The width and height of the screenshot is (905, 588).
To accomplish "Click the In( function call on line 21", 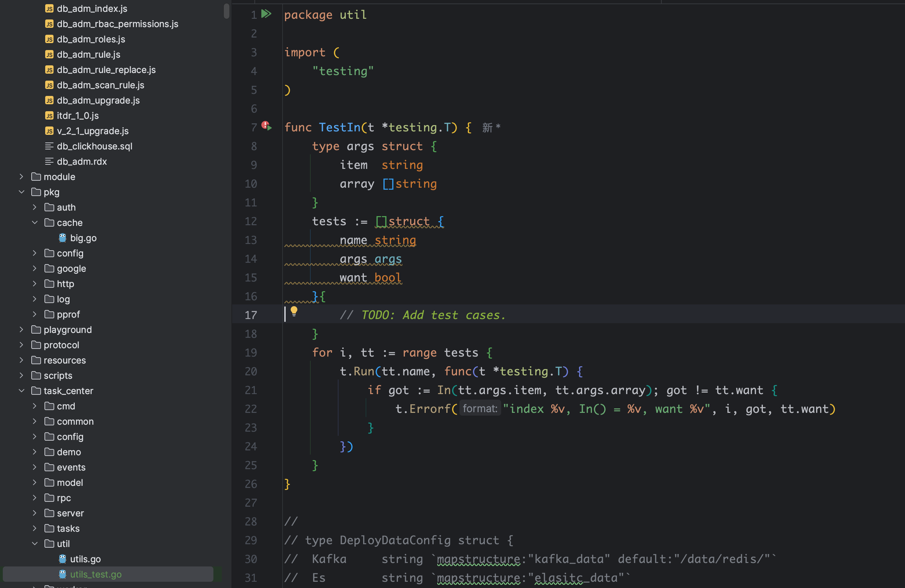I will click(447, 390).
